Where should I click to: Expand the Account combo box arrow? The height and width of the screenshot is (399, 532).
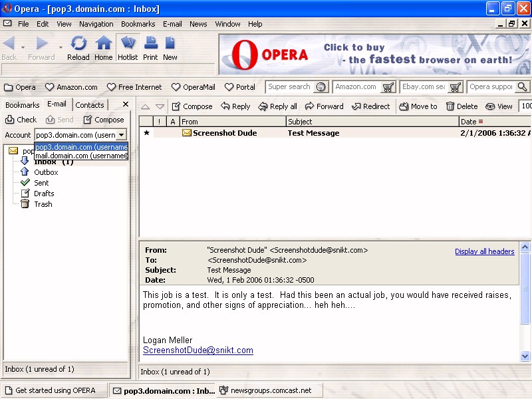click(122, 135)
